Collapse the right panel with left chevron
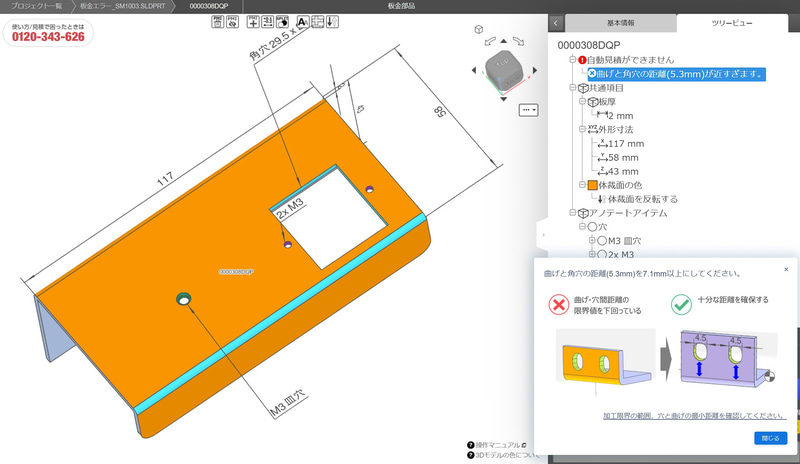The height and width of the screenshot is (464, 800). (556, 23)
